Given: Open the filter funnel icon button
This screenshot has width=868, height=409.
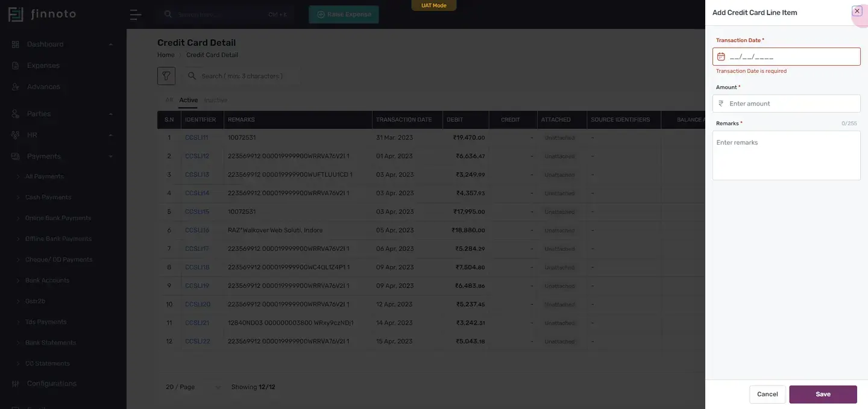Looking at the screenshot, I should coord(166,76).
